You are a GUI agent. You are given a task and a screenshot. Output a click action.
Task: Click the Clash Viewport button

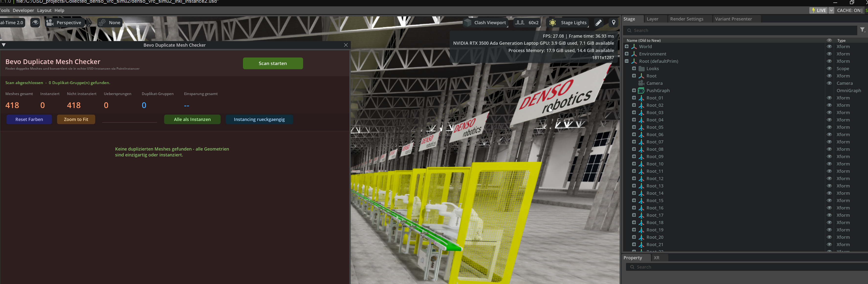tap(485, 22)
